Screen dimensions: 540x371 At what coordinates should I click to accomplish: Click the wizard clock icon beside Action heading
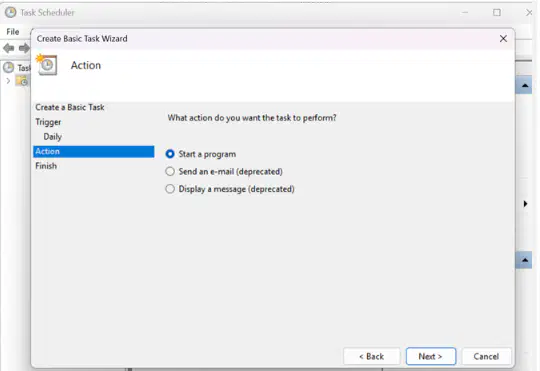(x=46, y=64)
